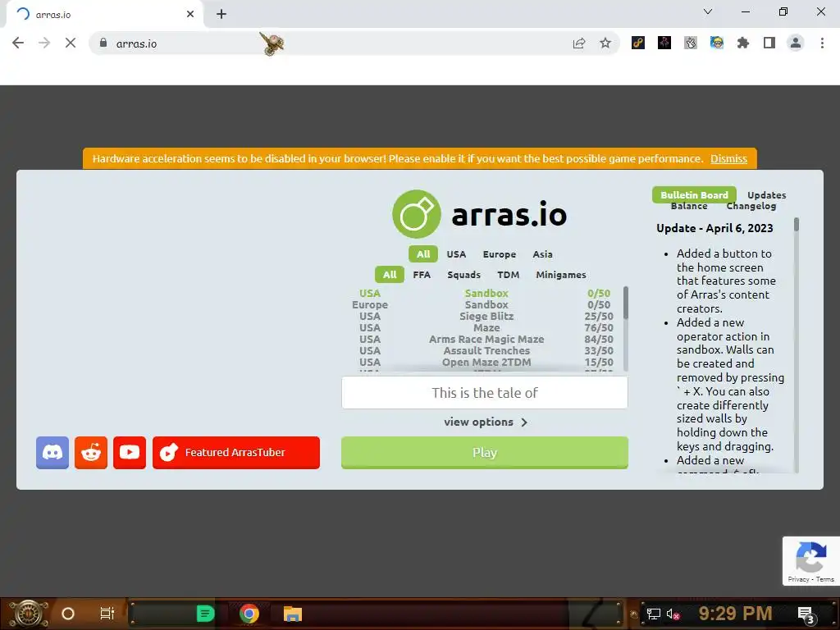Click the reCAPTCHA badge
The image size is (840, 630).
click(811, 560)
